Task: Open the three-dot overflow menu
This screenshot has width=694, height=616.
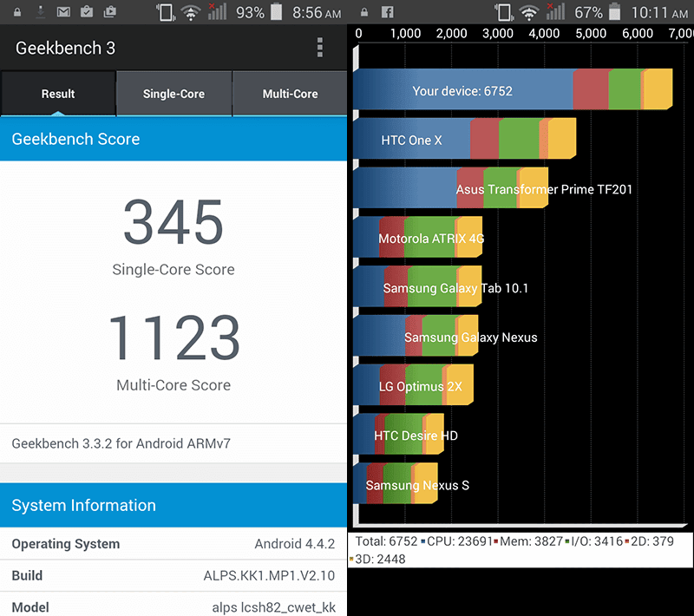Action: [x=319, y=48]
